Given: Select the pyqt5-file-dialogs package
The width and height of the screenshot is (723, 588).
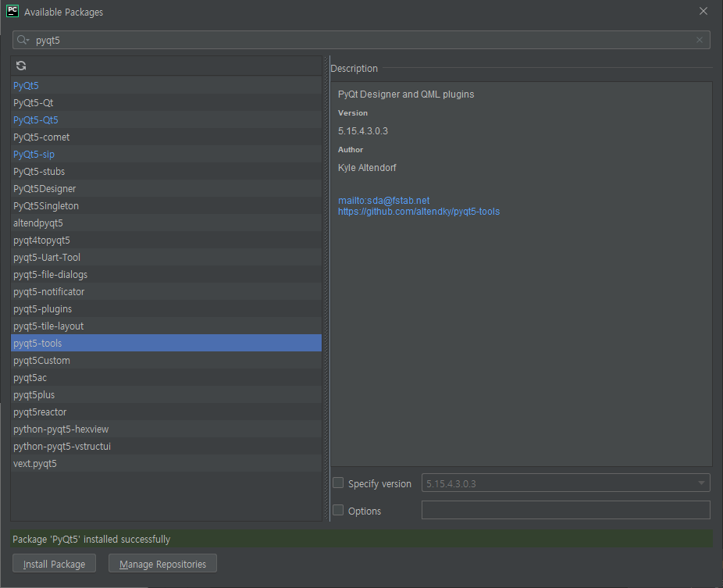Looking at the screenshot, I should pyautogui.click(x=166, y=274).
